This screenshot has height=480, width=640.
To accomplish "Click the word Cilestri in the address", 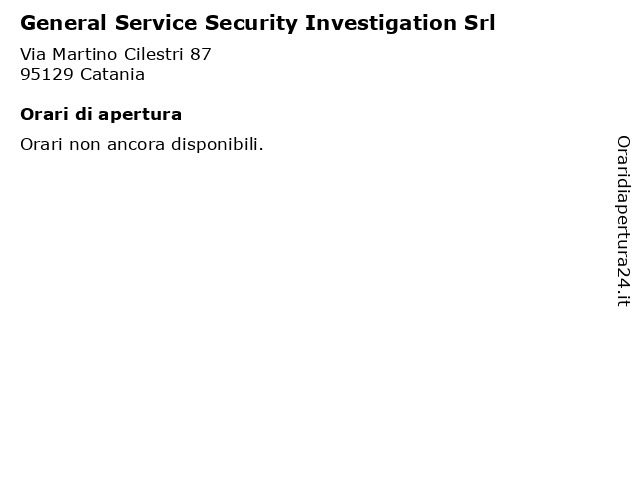I will (x=153, y=54).
